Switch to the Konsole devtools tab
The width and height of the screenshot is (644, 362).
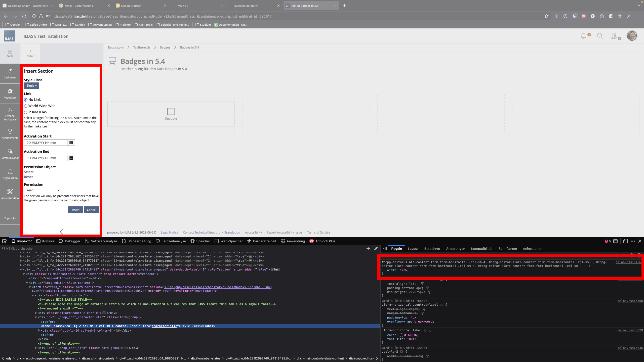[x=46, y=241]
